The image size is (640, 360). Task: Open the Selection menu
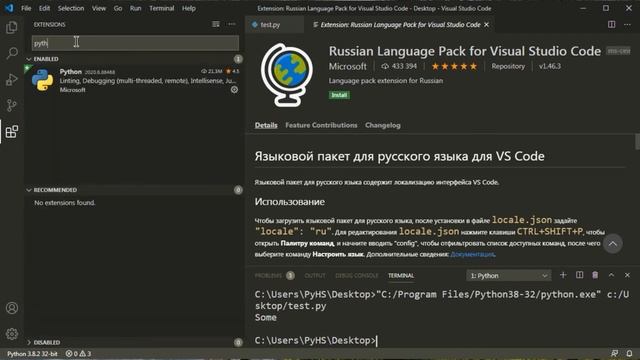point(71,8)
